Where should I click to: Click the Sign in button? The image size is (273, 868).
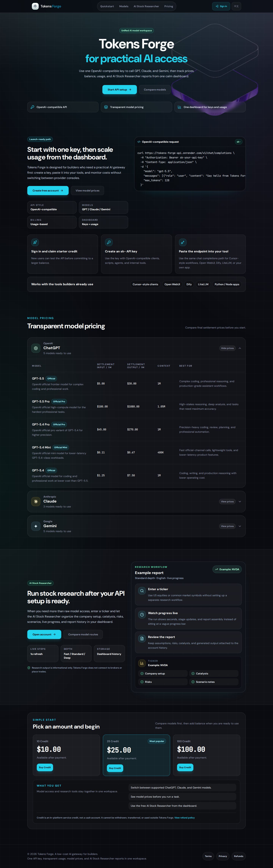221,6
